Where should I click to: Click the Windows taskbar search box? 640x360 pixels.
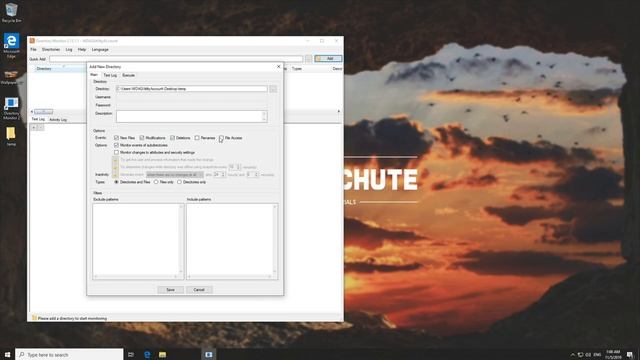(69, 354)
